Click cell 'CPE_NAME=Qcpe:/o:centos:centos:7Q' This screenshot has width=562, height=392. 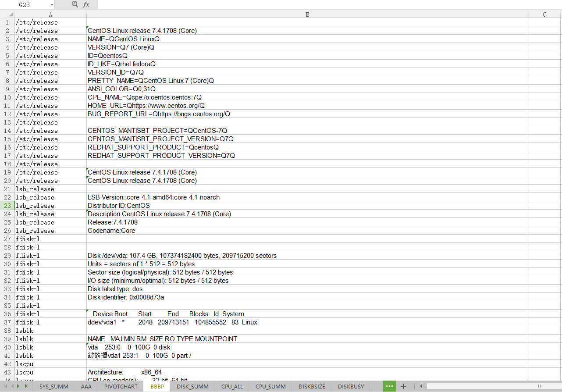(308, 97)
